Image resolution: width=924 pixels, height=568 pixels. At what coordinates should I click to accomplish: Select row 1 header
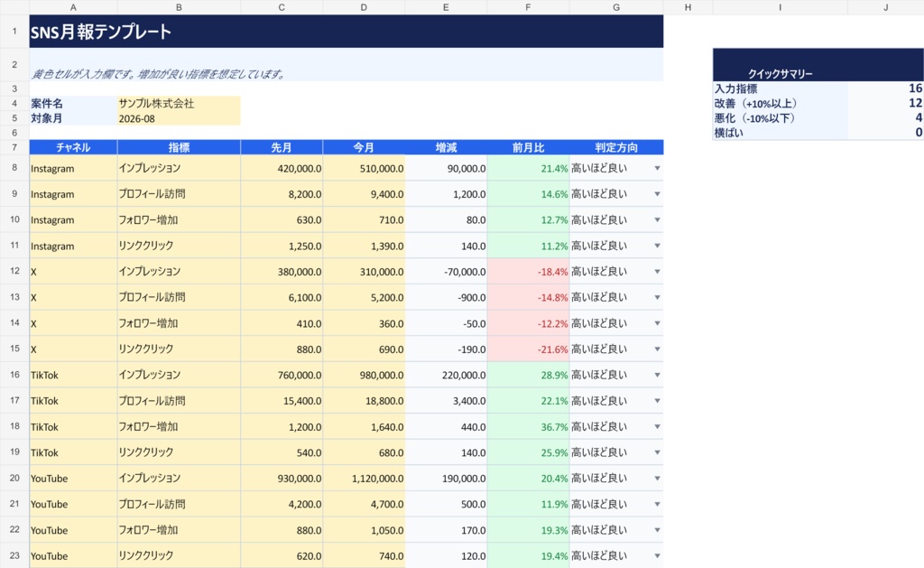pyautogui.click(x=14, y=32)
